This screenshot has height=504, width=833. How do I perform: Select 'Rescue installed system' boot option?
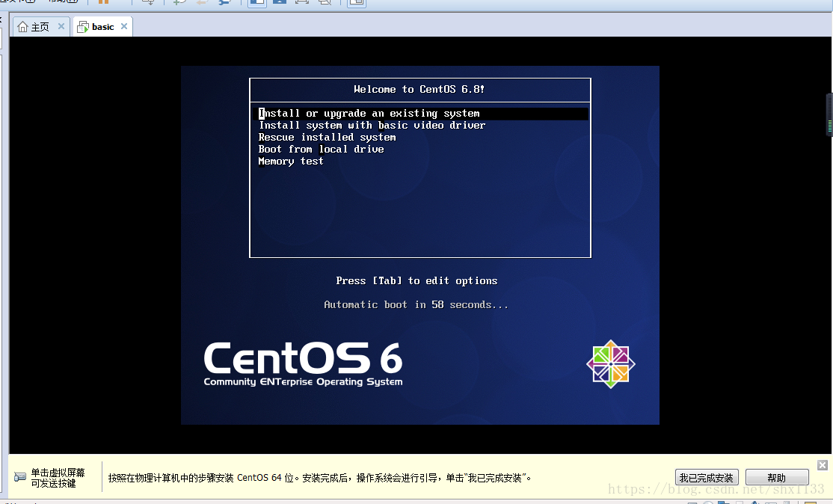328,137
